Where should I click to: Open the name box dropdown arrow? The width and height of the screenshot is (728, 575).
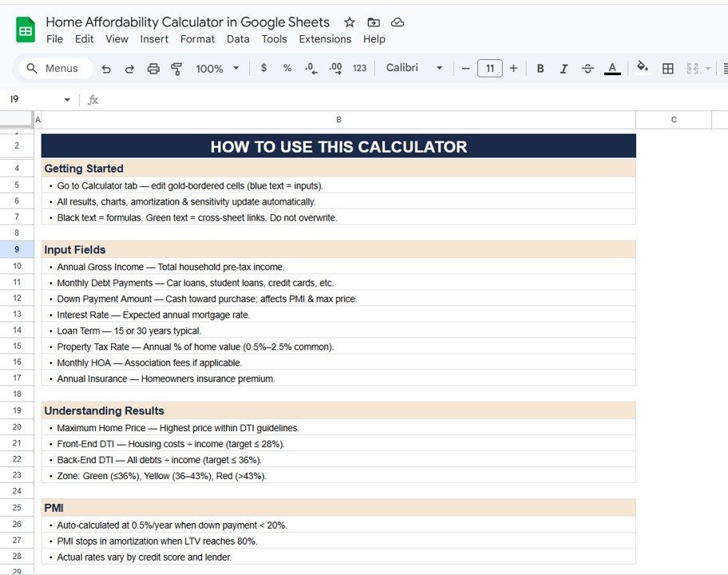(67, 100)
